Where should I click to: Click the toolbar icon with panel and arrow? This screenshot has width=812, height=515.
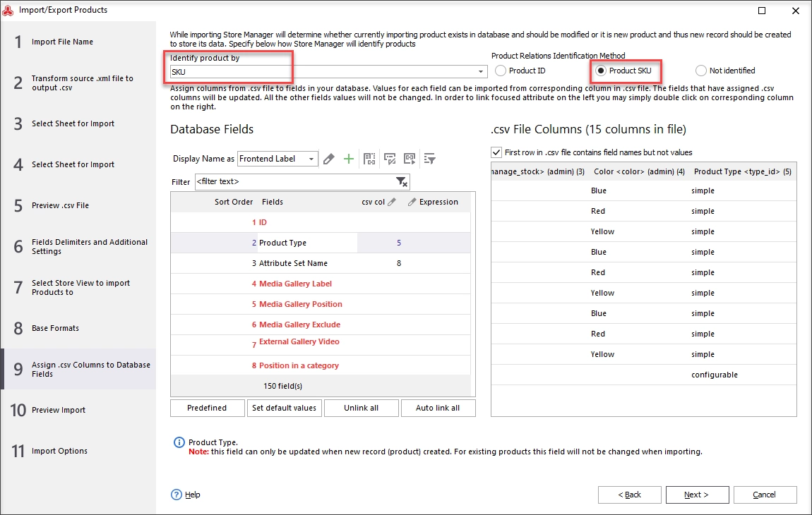point(410,159)
